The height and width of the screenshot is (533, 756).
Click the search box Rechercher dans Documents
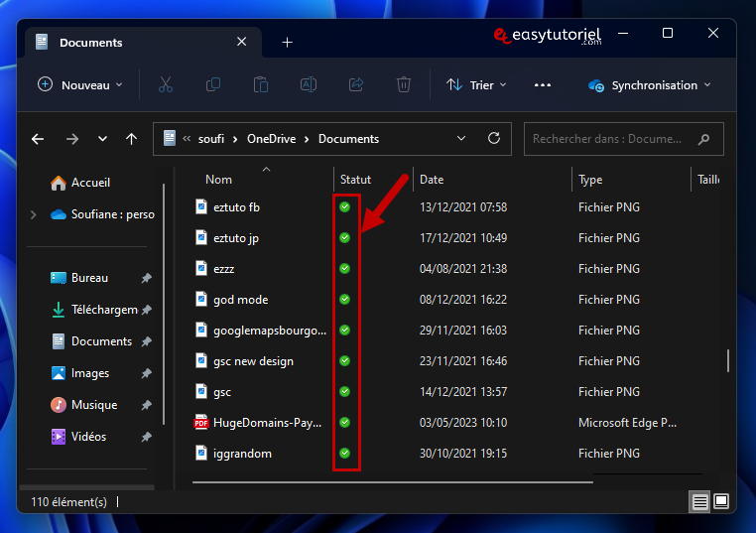(x=623, y=139)
